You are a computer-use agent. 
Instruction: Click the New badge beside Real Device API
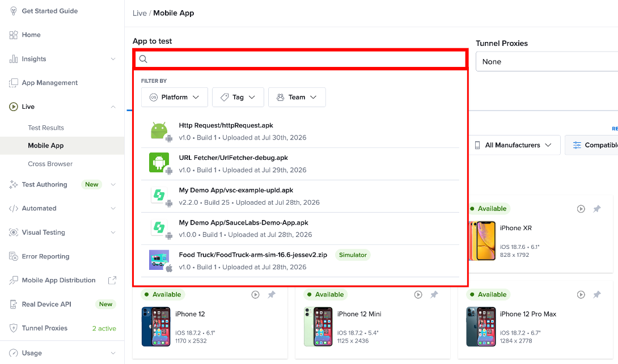105,304
